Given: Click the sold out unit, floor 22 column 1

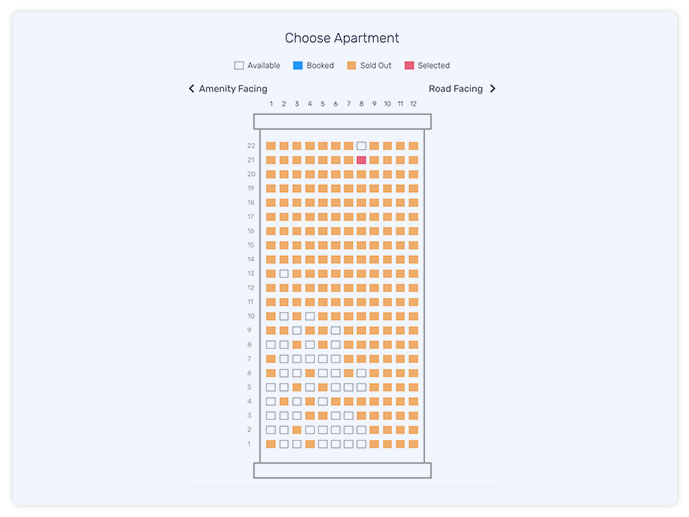Looking at the screenshot, I should 271,146.
